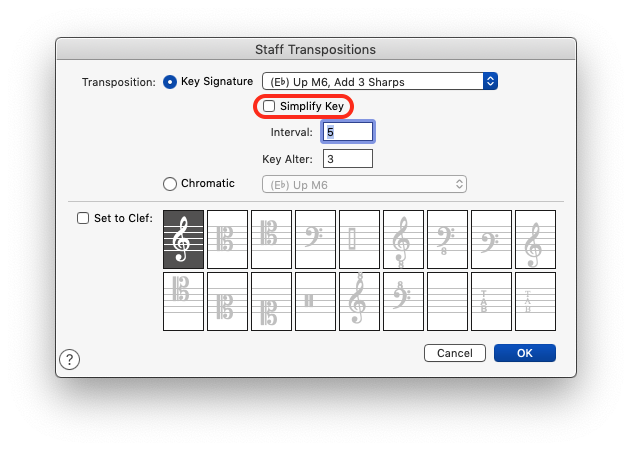Select bass clef with 8 below
Image resolution: width=632 pixels, height=451 pixels.
[447, 239]
